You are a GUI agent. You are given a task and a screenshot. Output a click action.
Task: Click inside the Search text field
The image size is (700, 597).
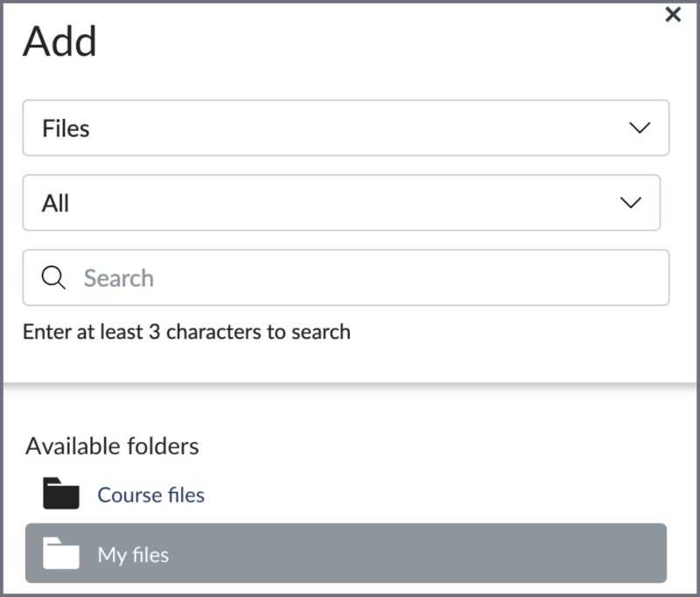(x=262, y=277)
